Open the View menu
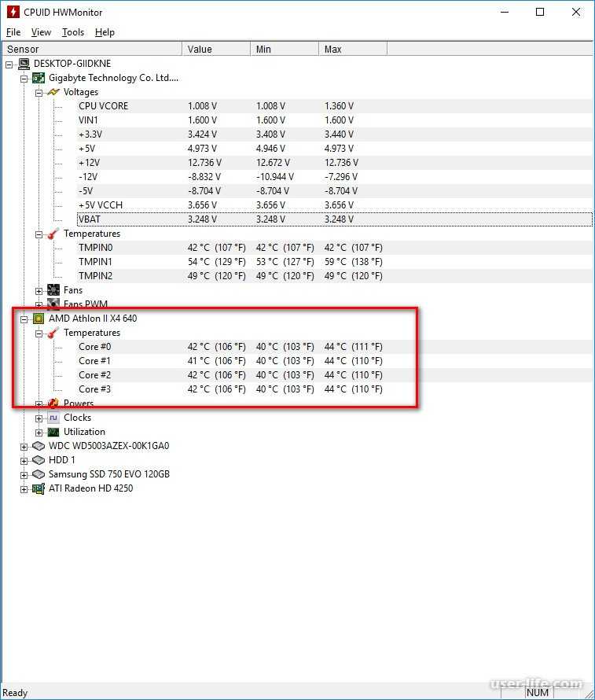The height and width of the screenshot is (700, 595). 41,32
